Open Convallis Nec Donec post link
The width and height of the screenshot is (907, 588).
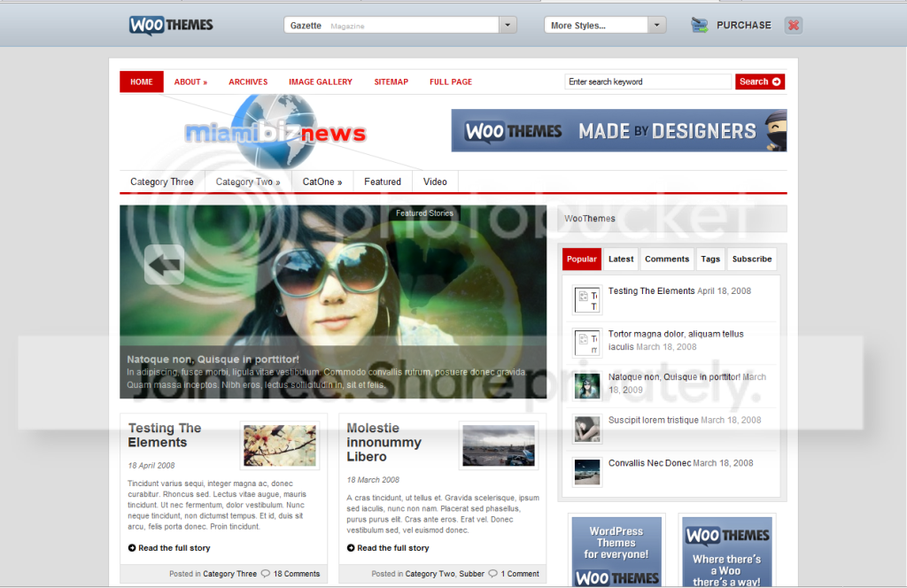click(649, 463)
